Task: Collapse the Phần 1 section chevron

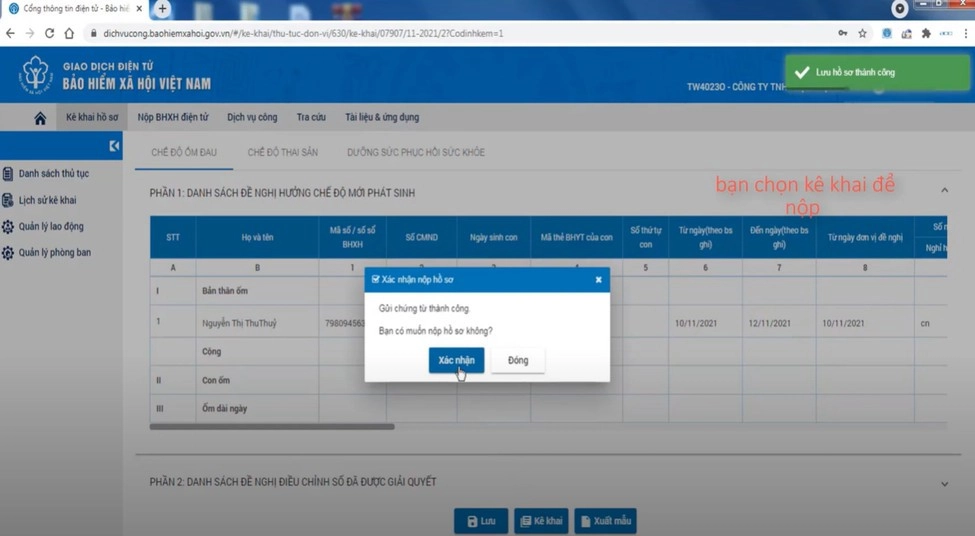Action: (944, 190)
